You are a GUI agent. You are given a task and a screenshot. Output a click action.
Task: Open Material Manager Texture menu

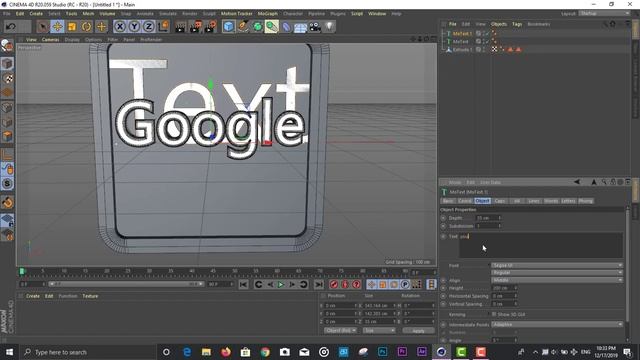coord(90,296)
